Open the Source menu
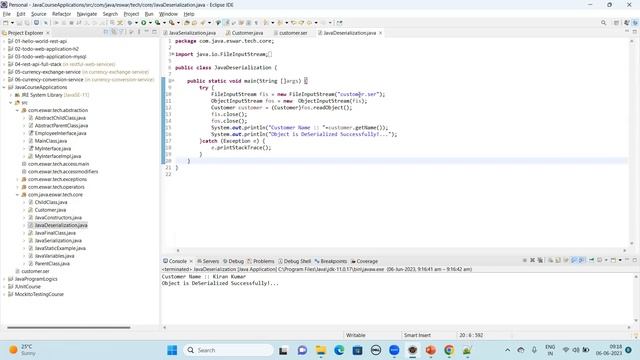This screenshot has height=360, width=640. tap(39, 14)
